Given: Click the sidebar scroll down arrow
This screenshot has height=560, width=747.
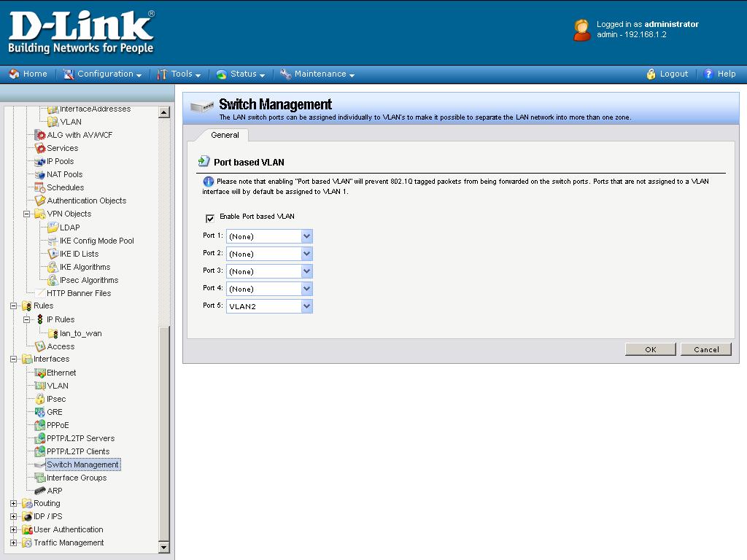Looking at the screenshot, I should [163, 547].
